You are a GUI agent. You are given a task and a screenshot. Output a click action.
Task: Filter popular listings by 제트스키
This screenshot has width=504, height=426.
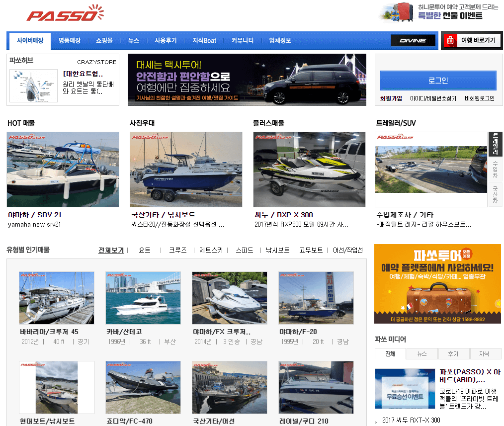click(211, 250)
